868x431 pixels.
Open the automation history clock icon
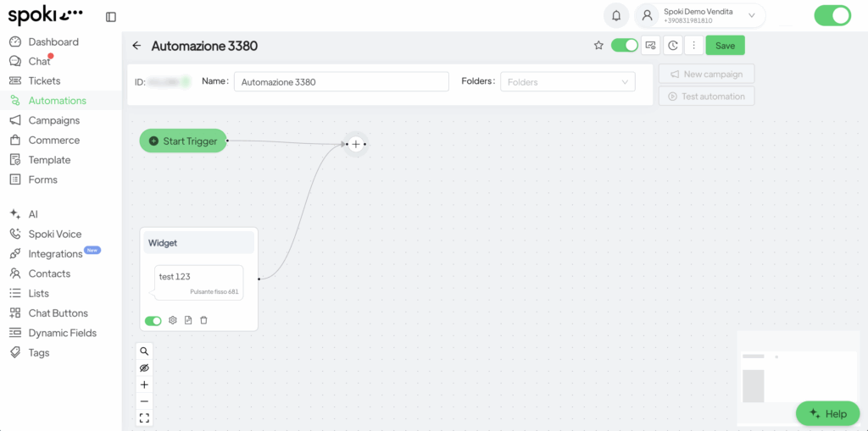pos(673,46)
